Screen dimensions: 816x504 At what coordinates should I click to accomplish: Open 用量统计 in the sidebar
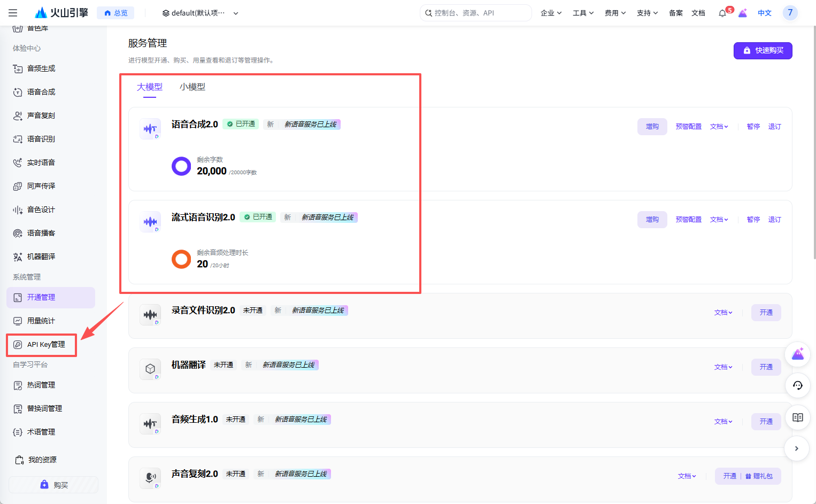point(51,321)
